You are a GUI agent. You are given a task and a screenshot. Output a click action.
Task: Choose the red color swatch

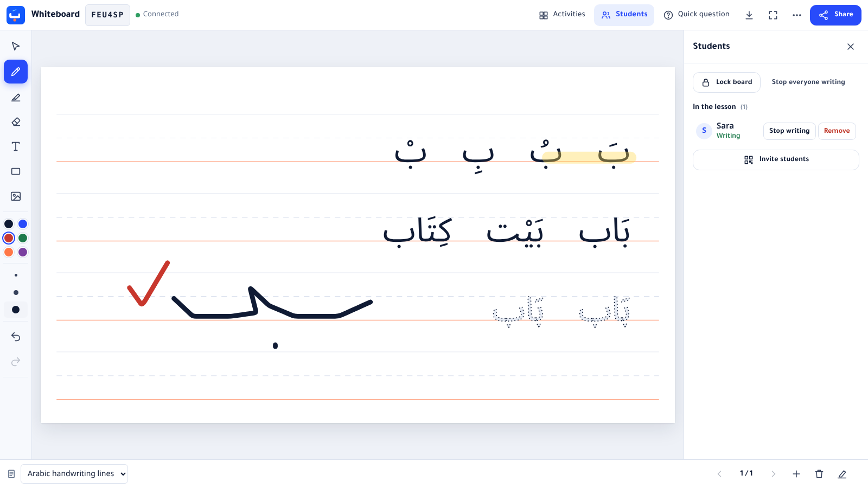(x=9, y=238)
